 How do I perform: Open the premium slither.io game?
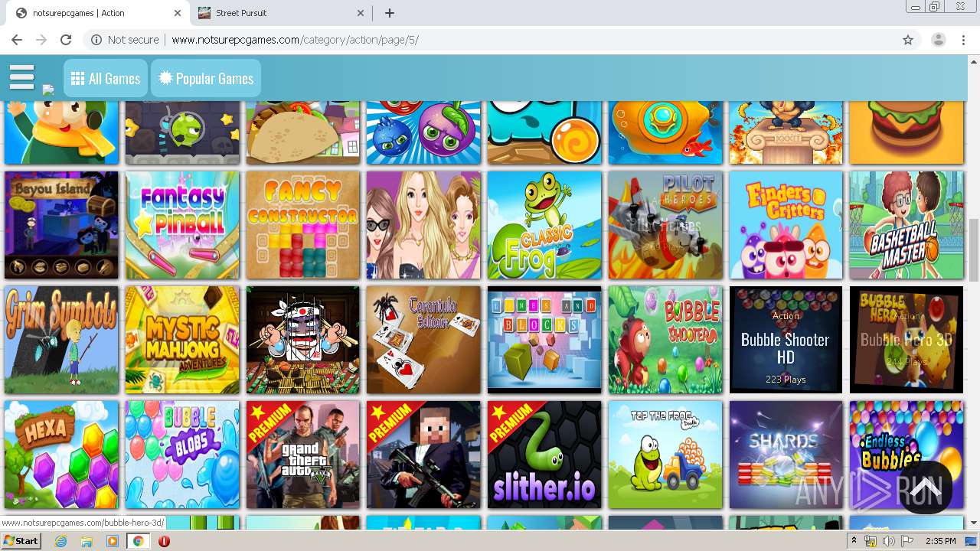click(544, 455)
